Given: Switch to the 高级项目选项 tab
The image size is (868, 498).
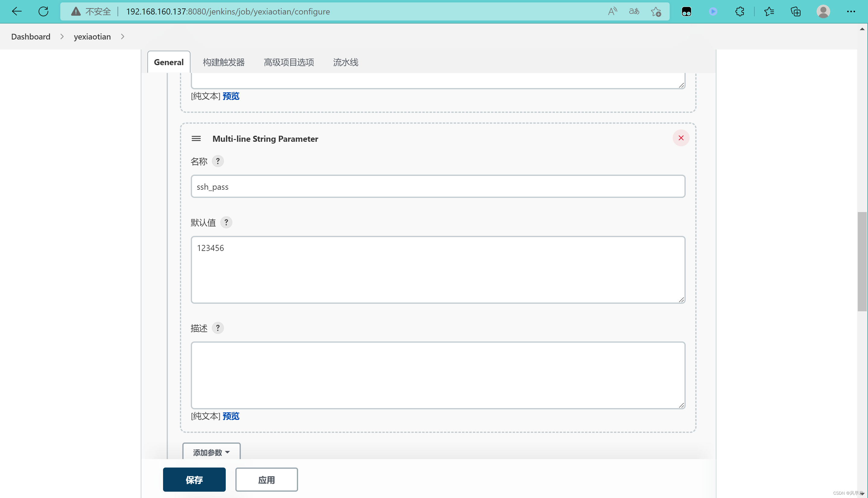Looking at the screenshot, I should tap(289, 62).
